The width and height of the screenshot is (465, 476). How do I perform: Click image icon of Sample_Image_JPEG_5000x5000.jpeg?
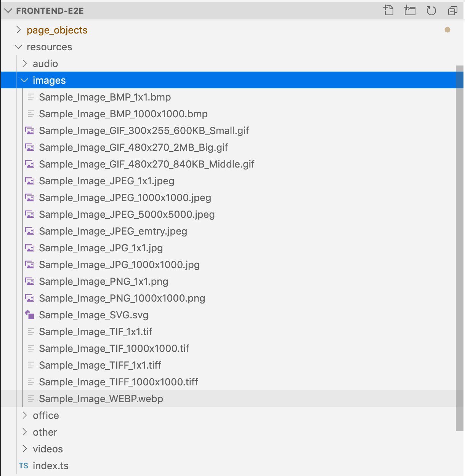click(x=30, y=214)
